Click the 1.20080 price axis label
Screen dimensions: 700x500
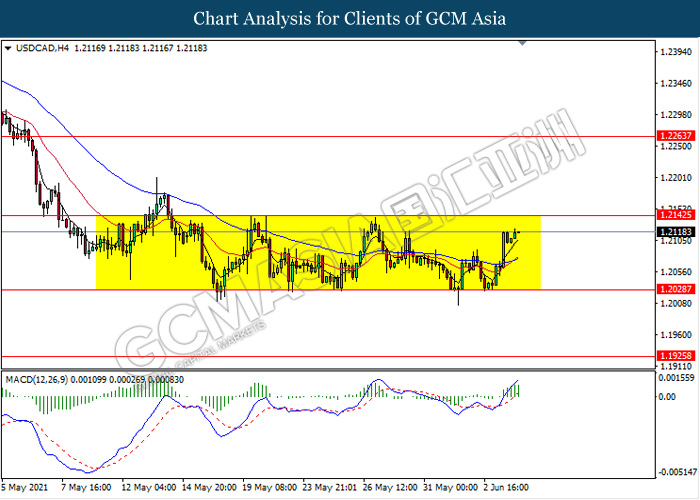(676, 304)
